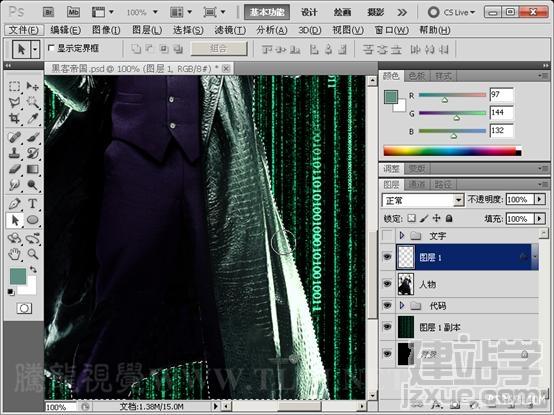This screenshot has width=554, height=415.
Task: Open the fill slider arrow
Action: point(540,219)
